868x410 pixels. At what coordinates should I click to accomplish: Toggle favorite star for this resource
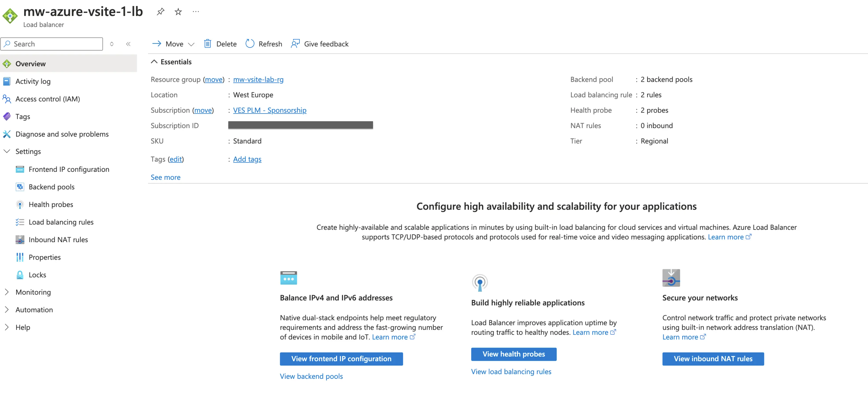coord(178,11)
